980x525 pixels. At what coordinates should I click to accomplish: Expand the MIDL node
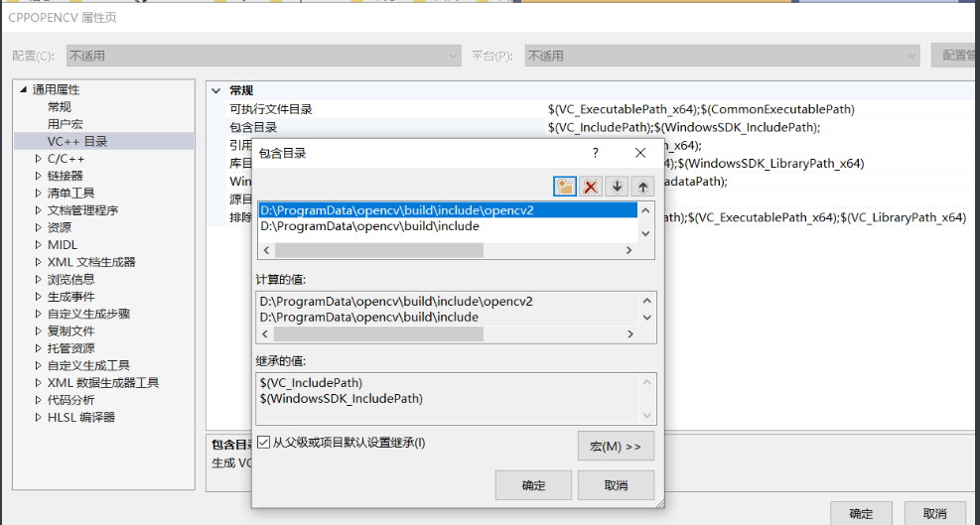38,245
